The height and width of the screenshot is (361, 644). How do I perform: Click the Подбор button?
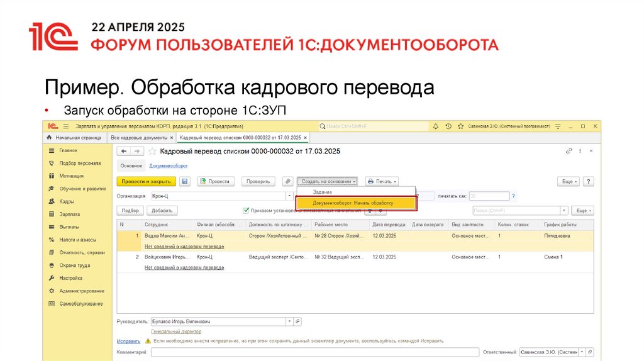click(130, 210)
